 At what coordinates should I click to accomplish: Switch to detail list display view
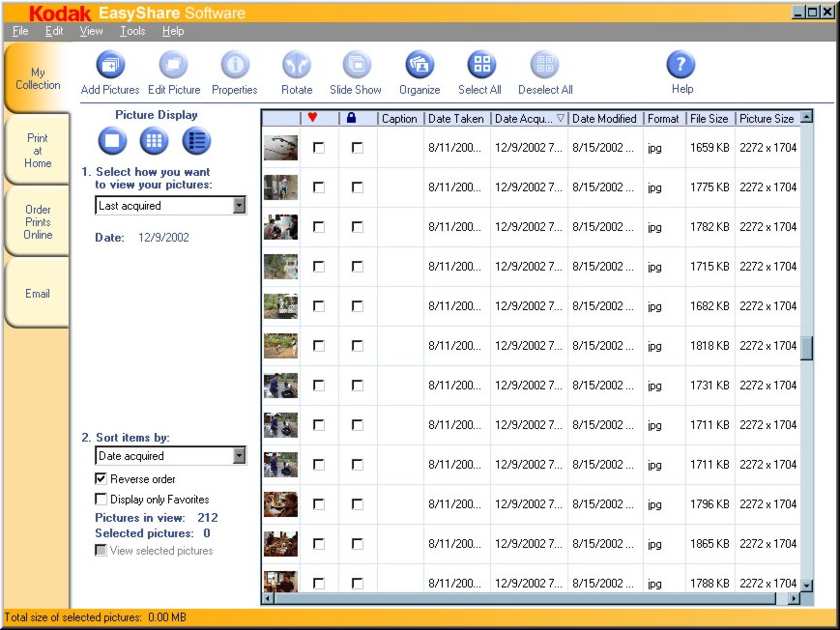pos(196,141)
